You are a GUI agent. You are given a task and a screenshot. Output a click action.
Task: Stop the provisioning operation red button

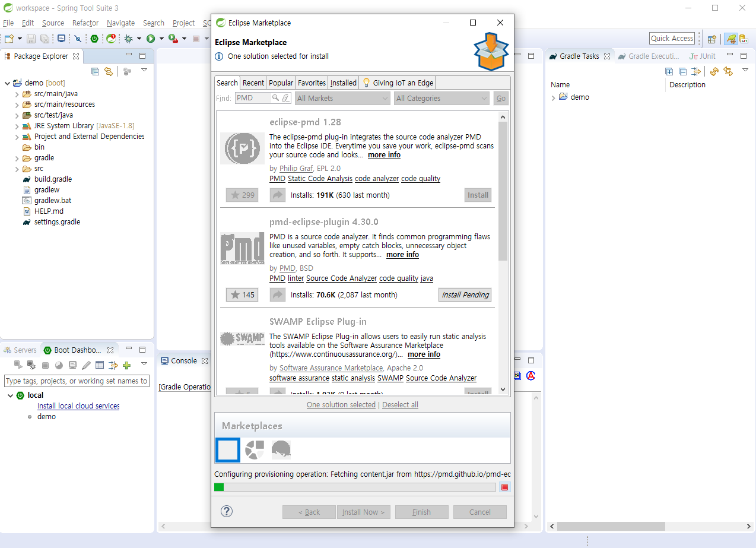[505, 487]
